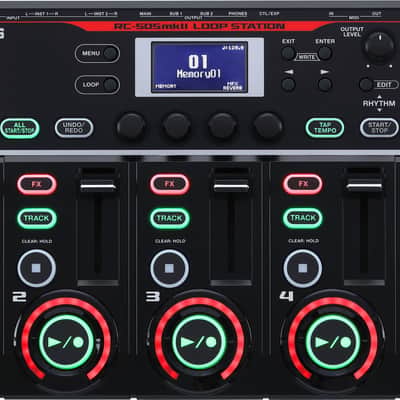This screenshot has height=400, width=400.
Task: Click the MEMORY label on display
Action: pos(166,86)
